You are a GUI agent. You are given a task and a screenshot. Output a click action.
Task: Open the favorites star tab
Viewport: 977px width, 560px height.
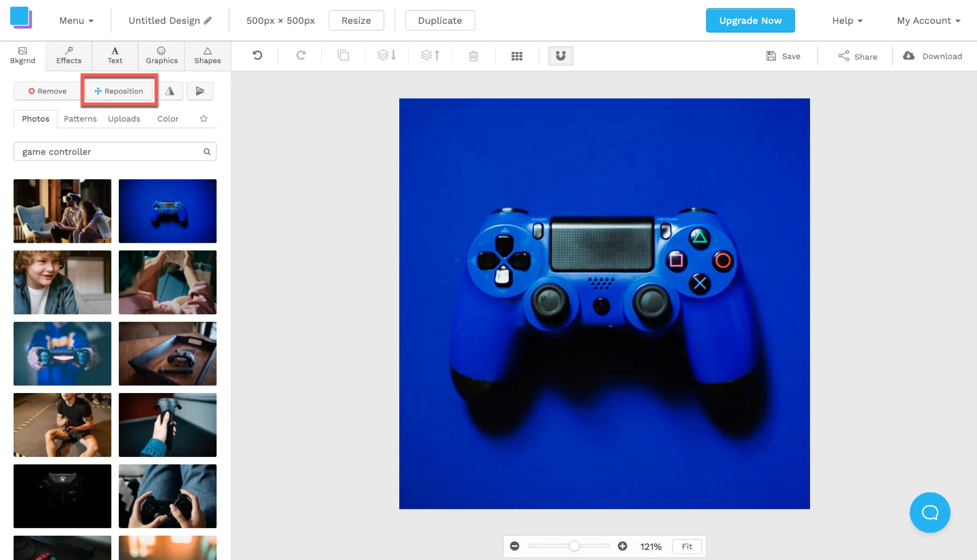(204, 119)
